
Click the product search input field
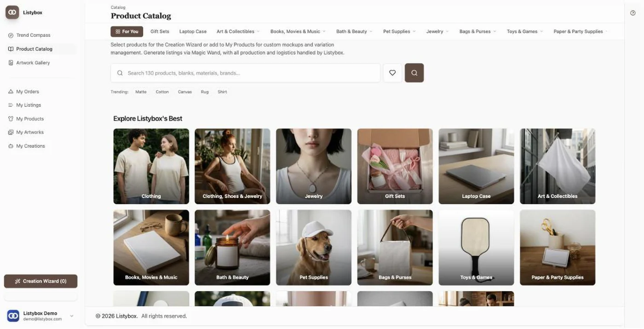tap(246, 73)
